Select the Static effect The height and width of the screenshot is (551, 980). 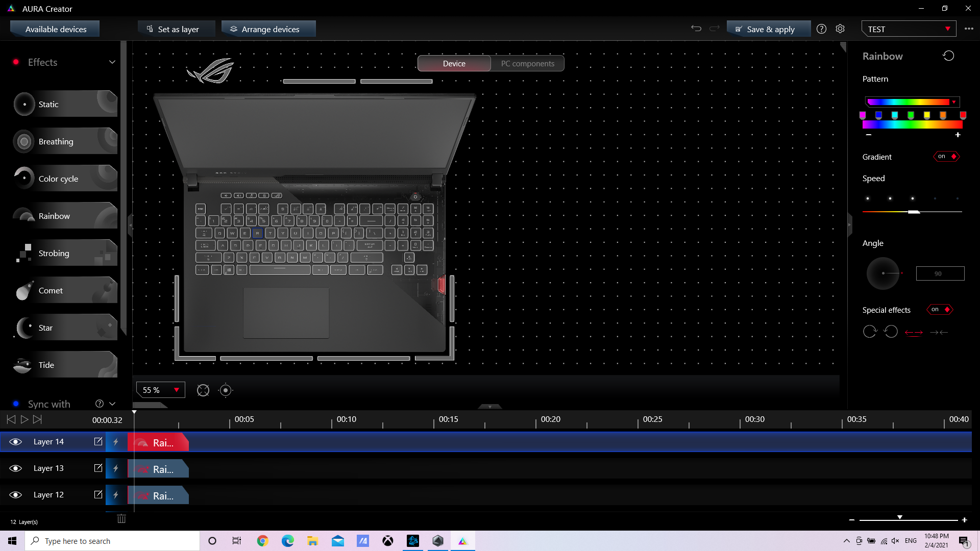click(65, 104)
